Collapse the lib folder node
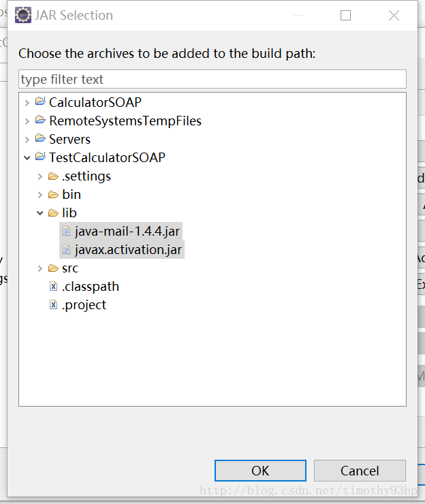 click(x=40, y=212)
